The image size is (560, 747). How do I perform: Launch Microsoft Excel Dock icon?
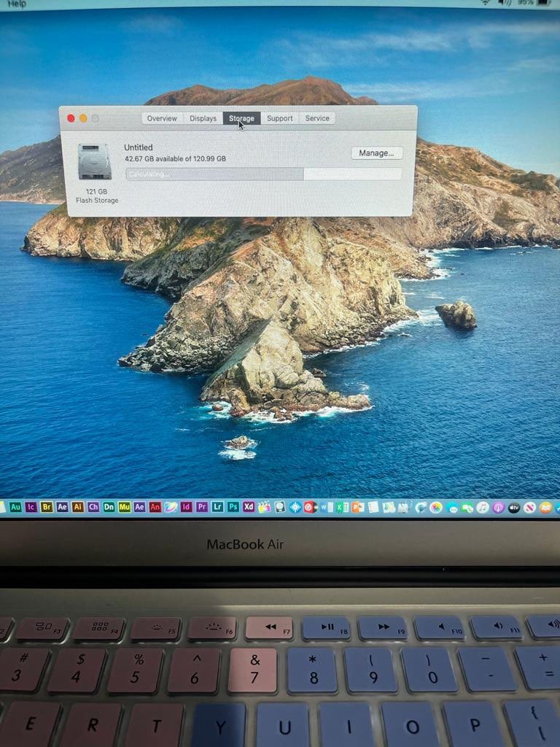tap(342, 508)
